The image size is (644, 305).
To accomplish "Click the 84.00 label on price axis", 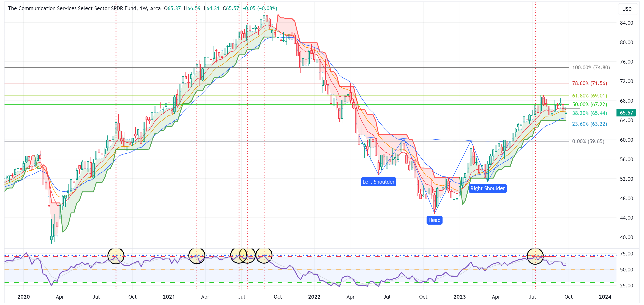I will 626,23.
